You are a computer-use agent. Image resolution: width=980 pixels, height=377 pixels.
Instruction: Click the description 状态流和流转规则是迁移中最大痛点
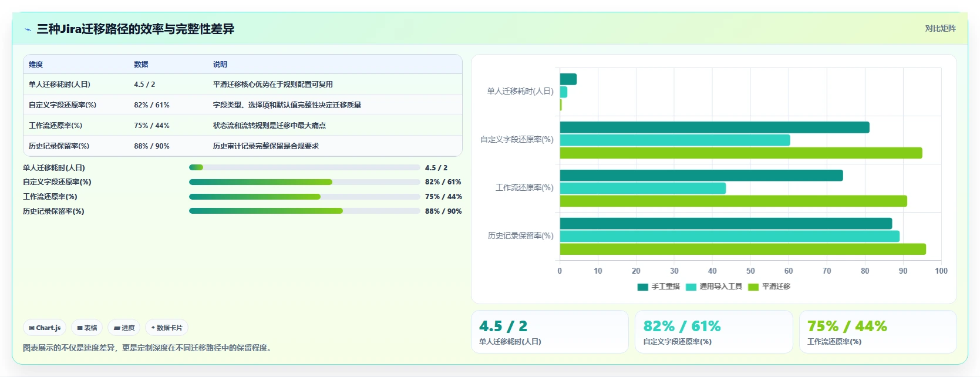coord(270,126)
